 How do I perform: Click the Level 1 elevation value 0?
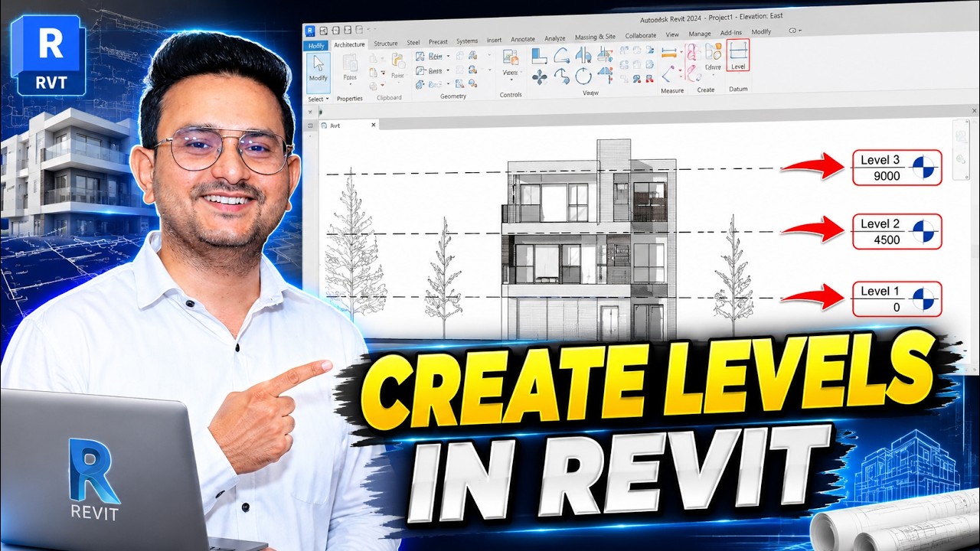tap(897, 307)
